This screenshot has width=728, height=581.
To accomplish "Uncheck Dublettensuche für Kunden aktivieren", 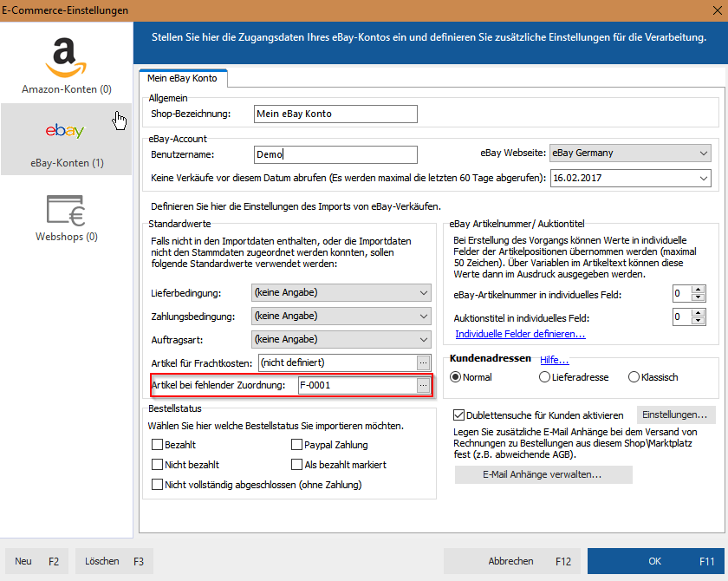I will coord(459,415).
